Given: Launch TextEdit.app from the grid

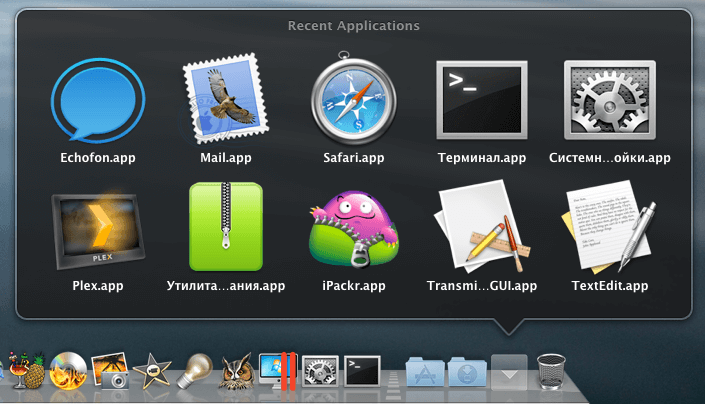Looking at the screenshot, I should point(609,226).
